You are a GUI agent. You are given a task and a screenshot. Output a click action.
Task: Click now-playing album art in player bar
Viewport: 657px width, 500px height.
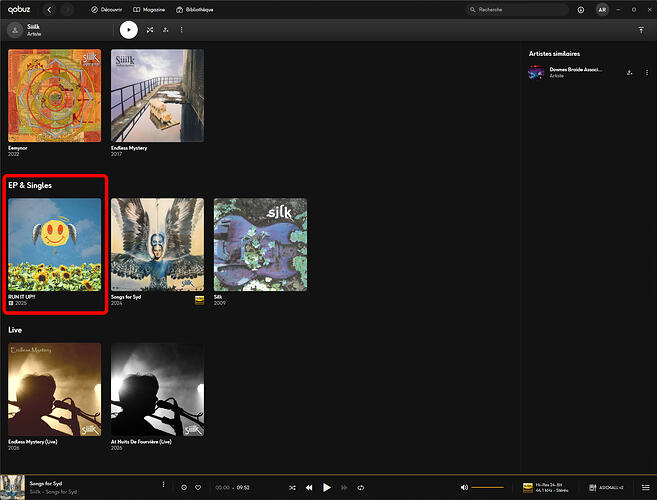13,487
